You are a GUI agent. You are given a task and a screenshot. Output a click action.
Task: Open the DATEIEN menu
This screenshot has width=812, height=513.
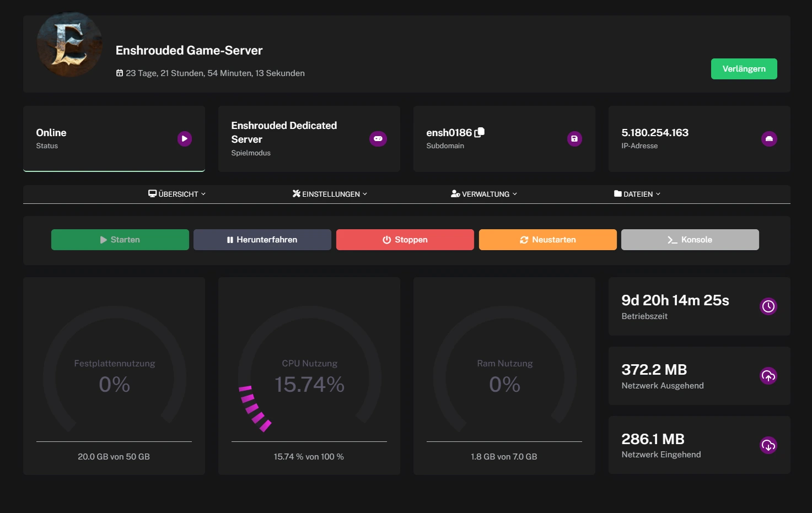click(x=637, y=194)
